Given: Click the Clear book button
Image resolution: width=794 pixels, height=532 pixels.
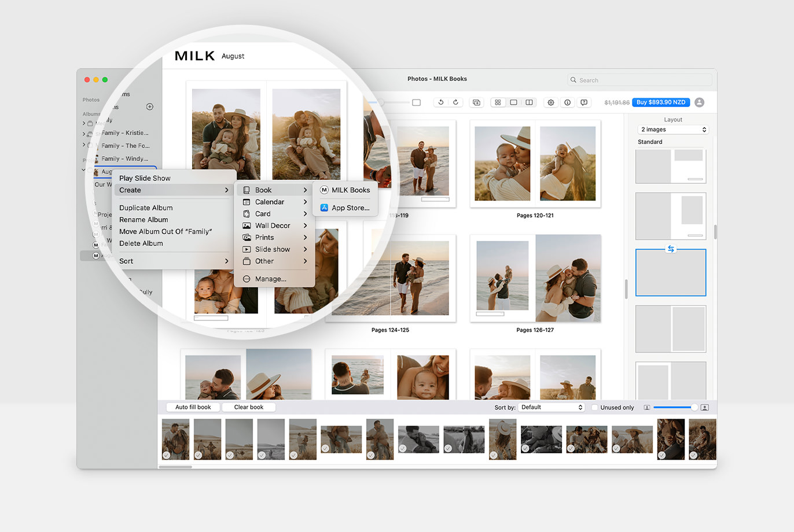Looking at the screenshot, I should coord(249,407).
